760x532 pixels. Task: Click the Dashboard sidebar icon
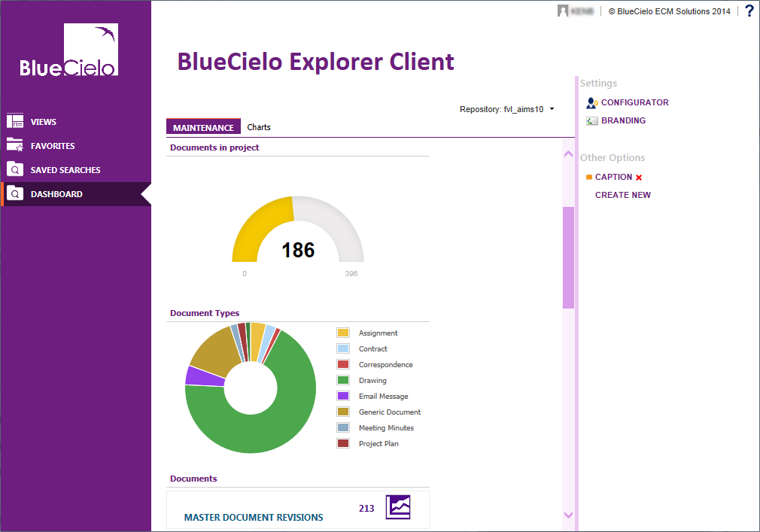pyautogui.click(x=15, y=193)
